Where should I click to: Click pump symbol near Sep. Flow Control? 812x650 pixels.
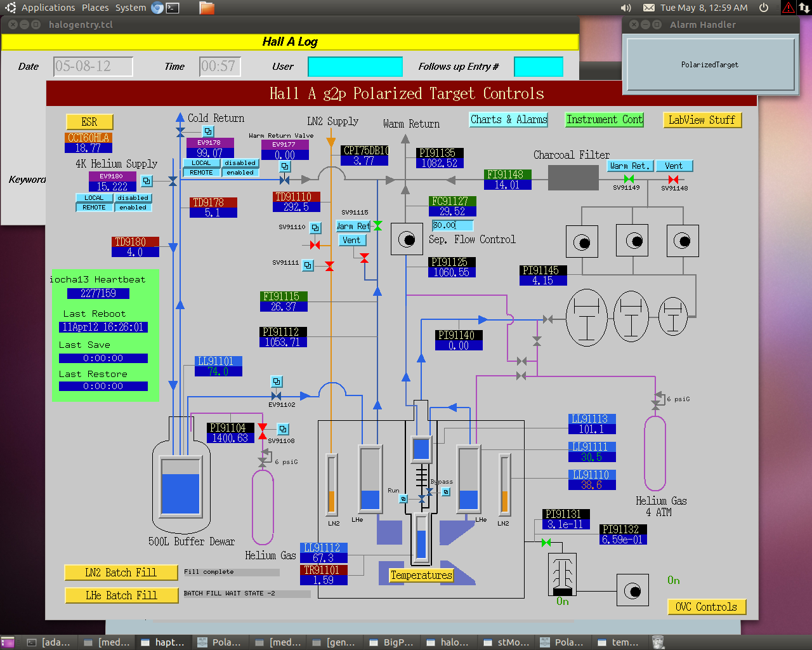407,239
